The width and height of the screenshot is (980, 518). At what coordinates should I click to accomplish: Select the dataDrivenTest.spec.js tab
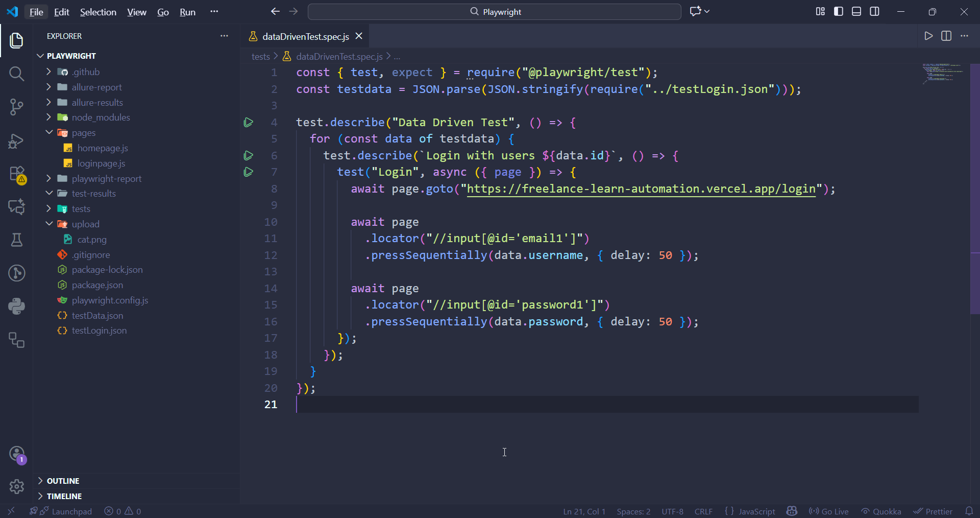click(x=305, y=36)
